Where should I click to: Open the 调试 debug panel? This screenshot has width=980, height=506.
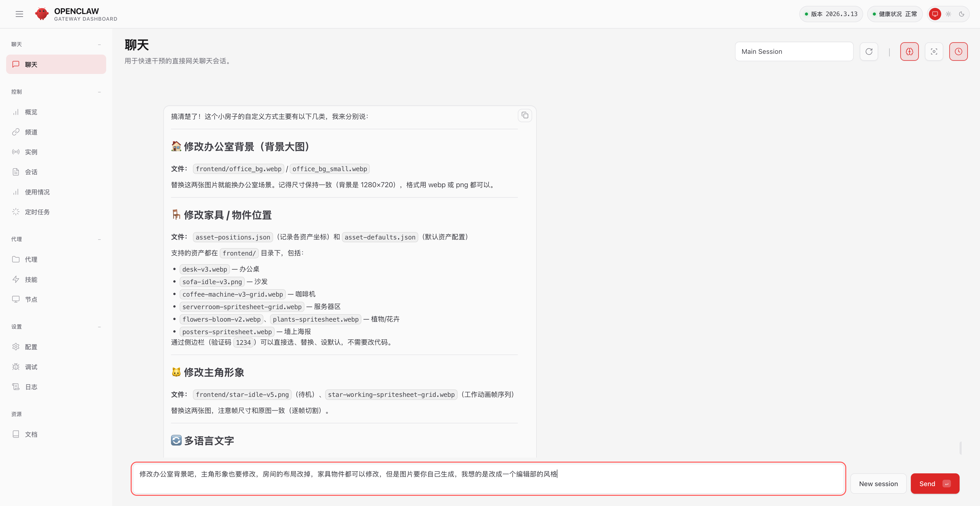(x=31, y=366)
